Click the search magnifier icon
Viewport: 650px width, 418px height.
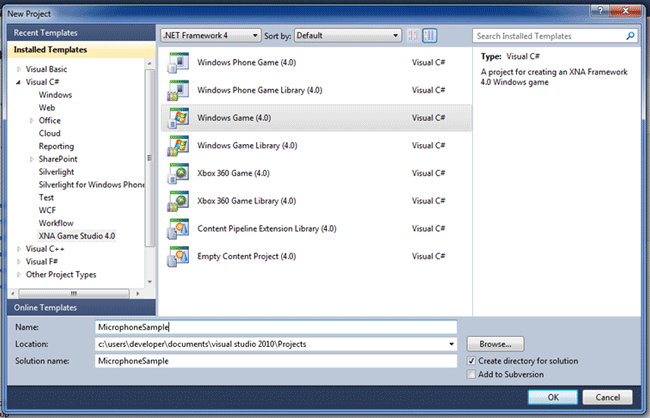pyautogui.click(x=630, y=36)
